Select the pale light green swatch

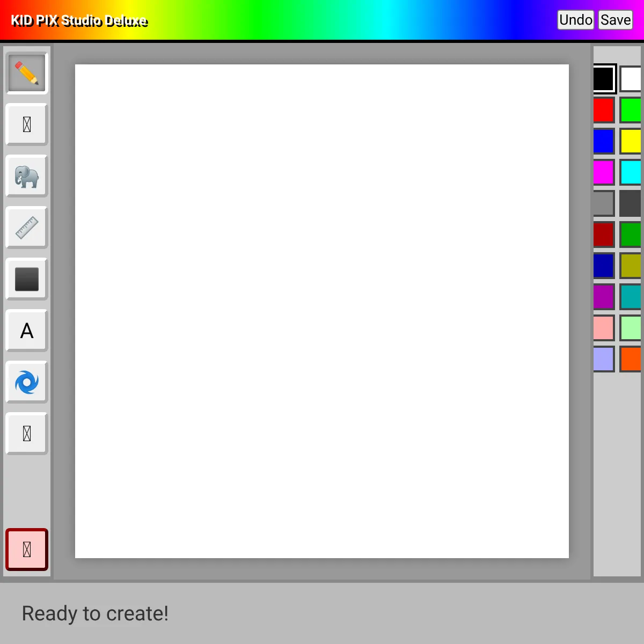click(x=631, y=328)
